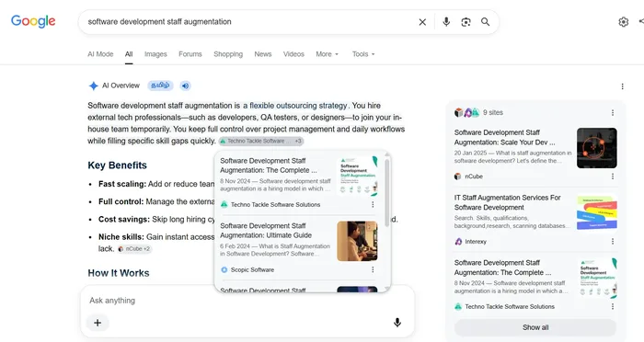The width and height of the screenshot is (644, 342).
Task: Click the 'How It Works' heading
Action: coord(119,273)
